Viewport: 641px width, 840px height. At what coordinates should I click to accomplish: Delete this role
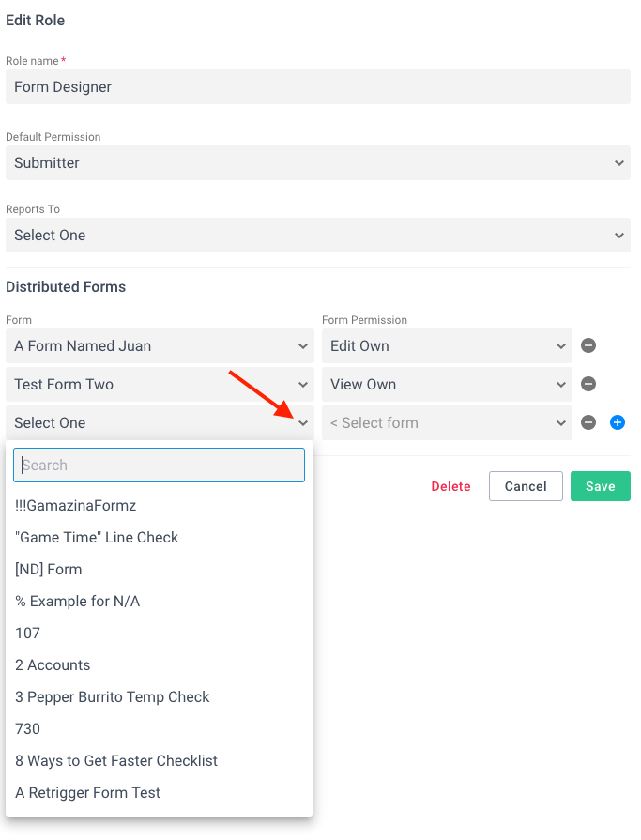(x=450, y=486)
